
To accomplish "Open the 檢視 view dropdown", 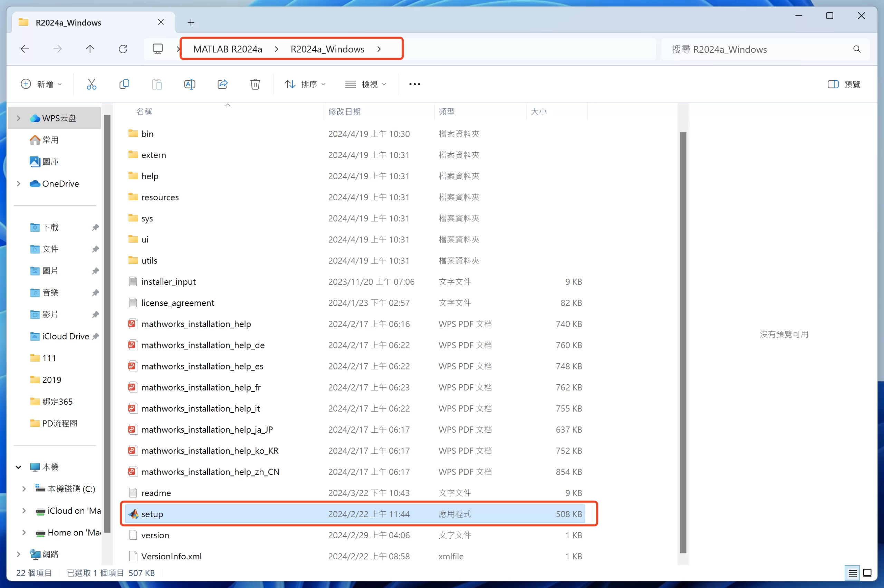I will (366, 84).
